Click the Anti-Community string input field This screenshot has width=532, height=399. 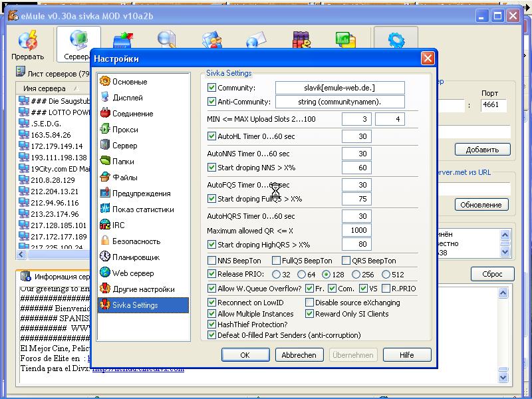(340, 102)
